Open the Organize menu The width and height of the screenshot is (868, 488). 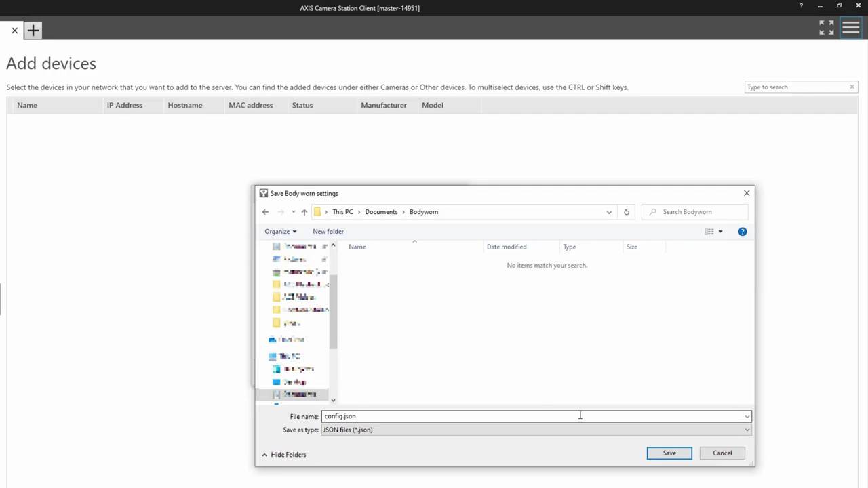[x=280, y=232]
